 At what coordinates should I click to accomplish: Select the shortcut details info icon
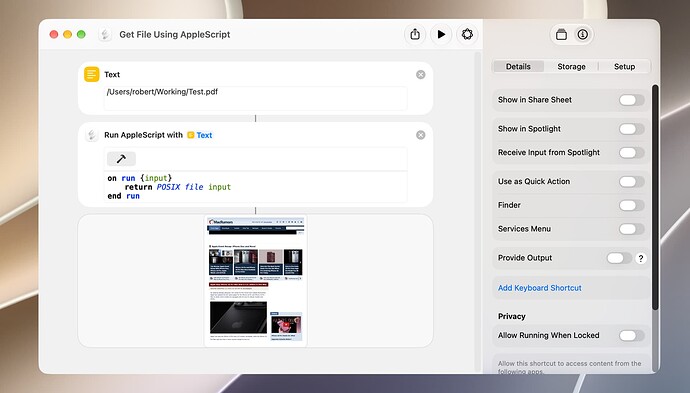coord(583,34)
